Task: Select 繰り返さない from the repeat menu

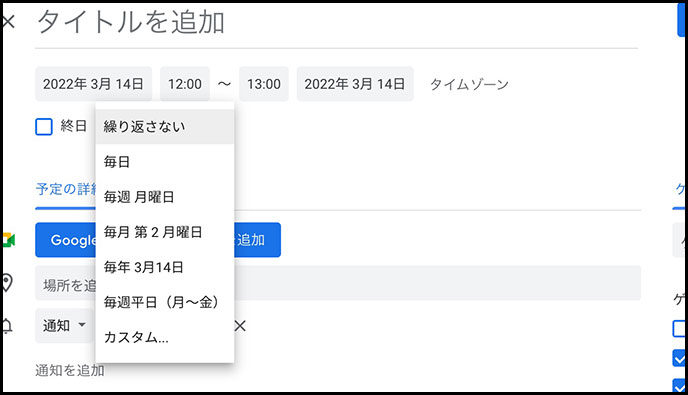Action: [x=165, y=127]
